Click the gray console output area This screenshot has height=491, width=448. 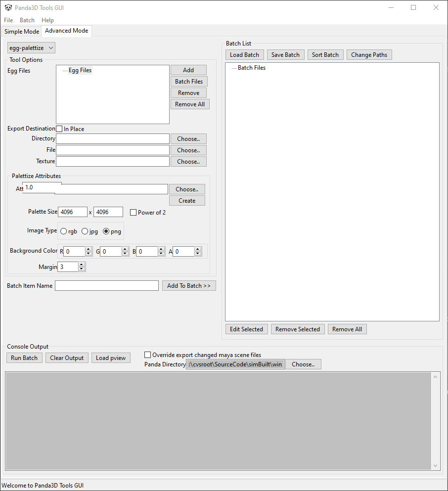219,421
